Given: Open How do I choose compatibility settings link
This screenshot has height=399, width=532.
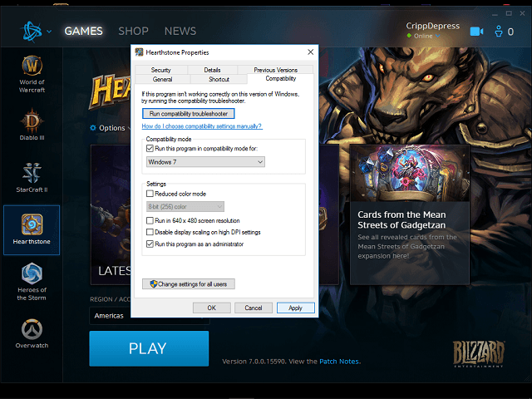Looking at the screenshot, I should (202, 126).
